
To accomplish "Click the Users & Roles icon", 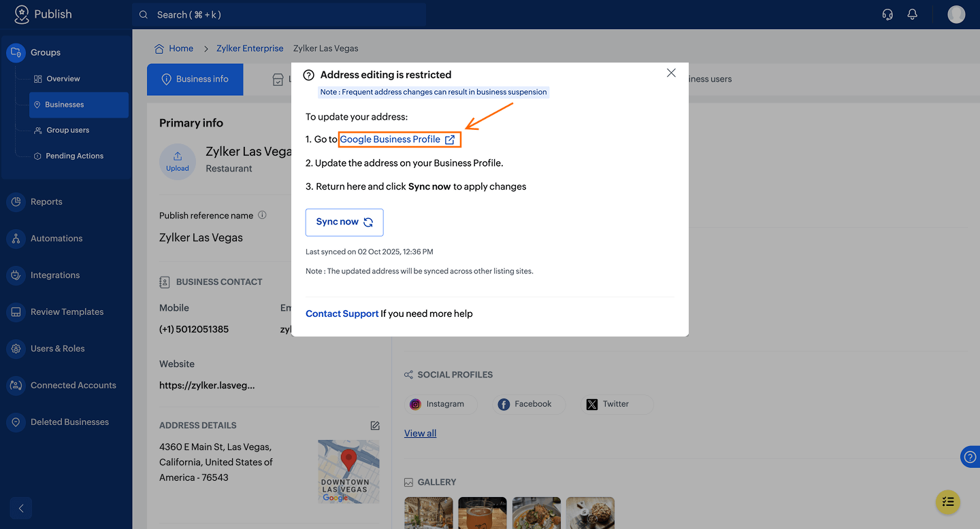I will click(x=16, y=349).
